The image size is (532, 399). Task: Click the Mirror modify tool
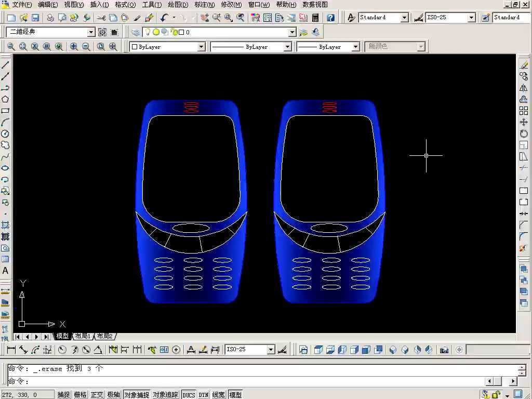[524, 88]
